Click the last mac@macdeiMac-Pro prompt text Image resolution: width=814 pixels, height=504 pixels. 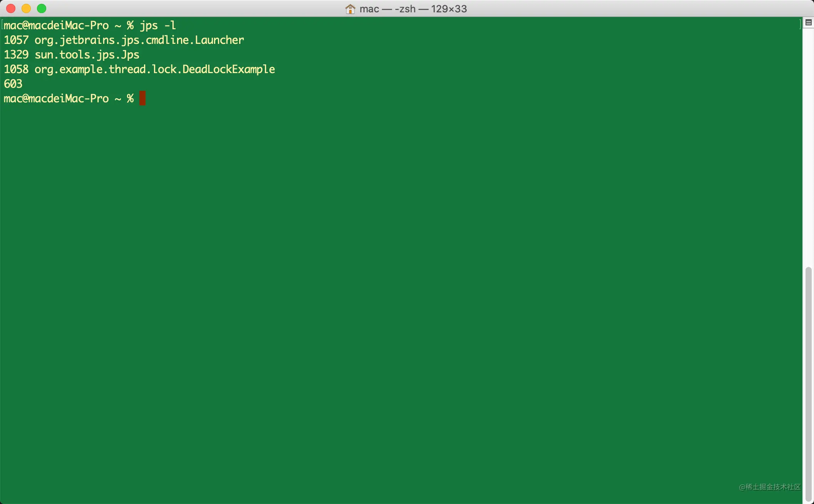[56, 98]
